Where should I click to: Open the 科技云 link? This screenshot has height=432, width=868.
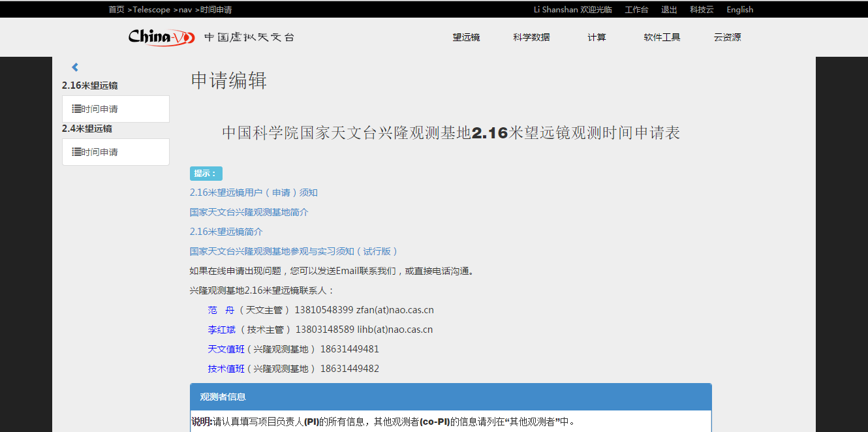pyautogui.click(x=702, y=10)
